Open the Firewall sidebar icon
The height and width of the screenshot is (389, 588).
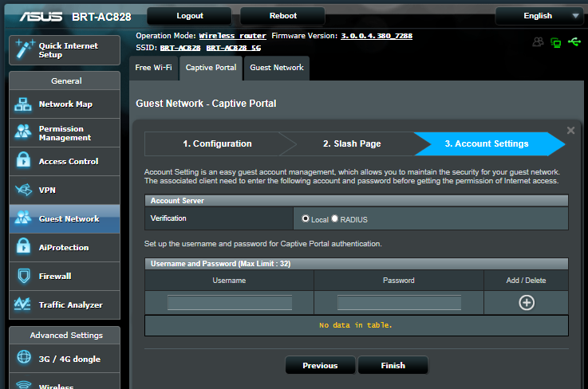click(23, 277)
